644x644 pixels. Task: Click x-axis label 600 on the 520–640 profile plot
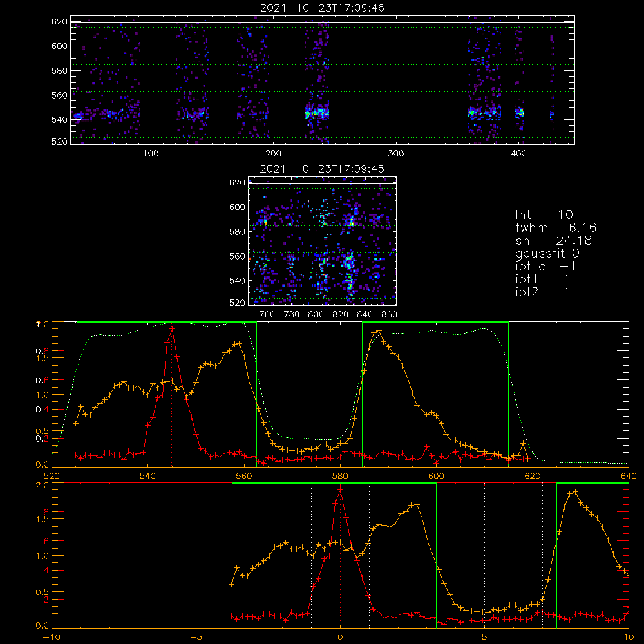click(436, 476)
